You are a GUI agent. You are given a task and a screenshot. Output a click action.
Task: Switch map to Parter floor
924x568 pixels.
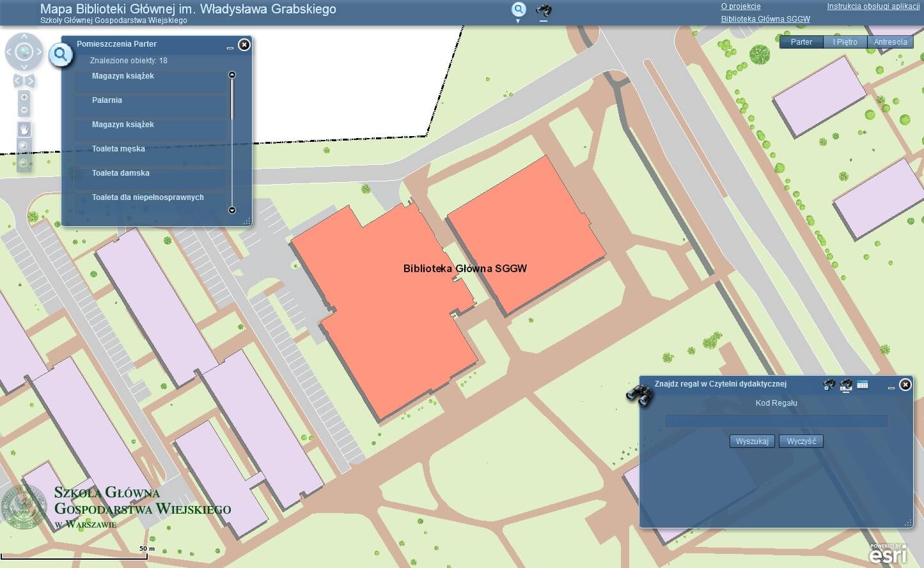801,42
